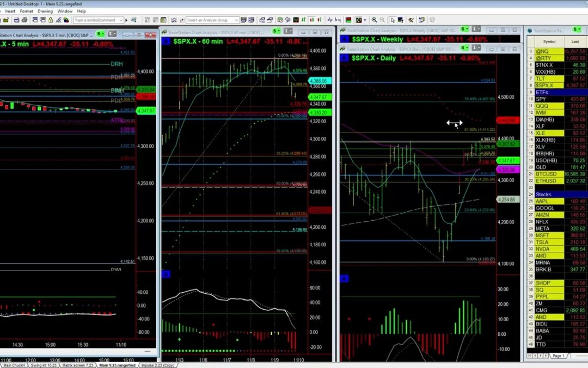Open the Help menu
This screenshot has height=368, width=588.
coord(81,11)
